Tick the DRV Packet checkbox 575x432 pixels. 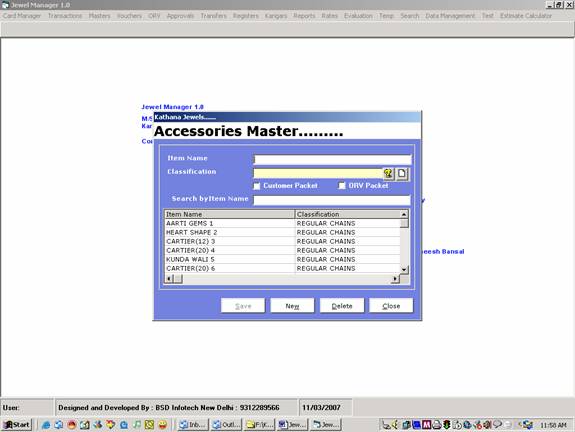[x=342, y=186]
